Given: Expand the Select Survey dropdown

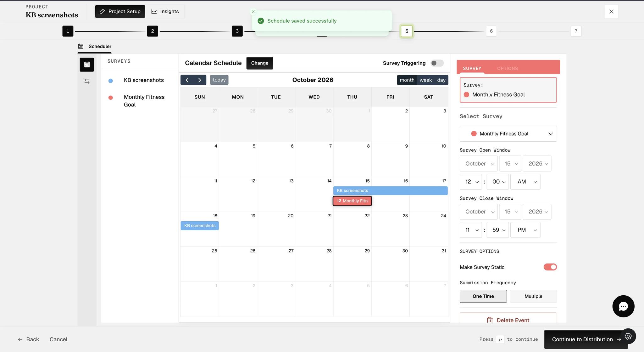Looking at the screenshot, I should pos(508,134).
